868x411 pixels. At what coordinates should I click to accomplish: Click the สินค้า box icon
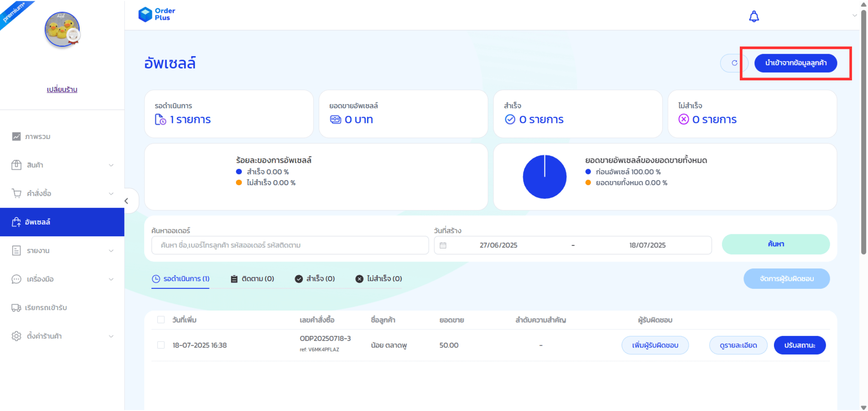coord(16,165)
